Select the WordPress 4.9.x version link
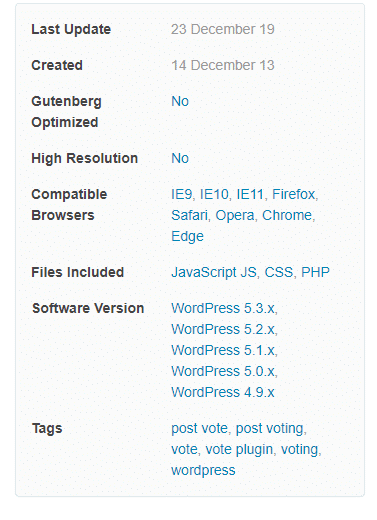The height and width of the screenshot is (520, 377). point(223,392)
